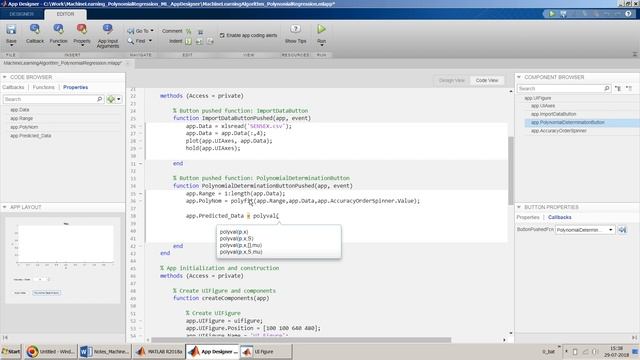Click the editor horizontal scrollbar
This screenshot has height=360, width=640.
coord(301,340)
